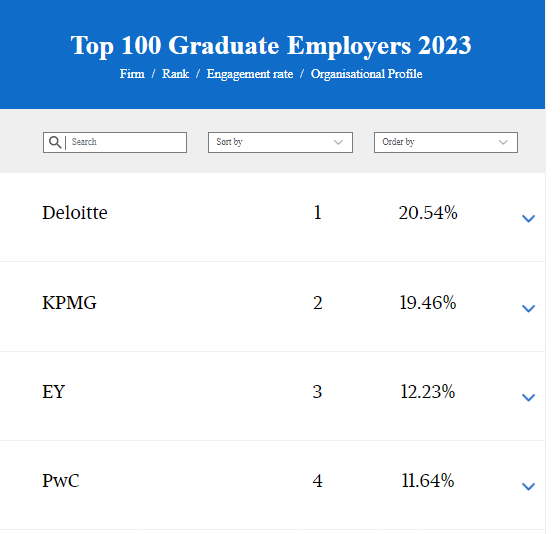The width and height of the screenshot is (560, 534).
Task: Expand the PwC row chevron
Action: point(528,486)
